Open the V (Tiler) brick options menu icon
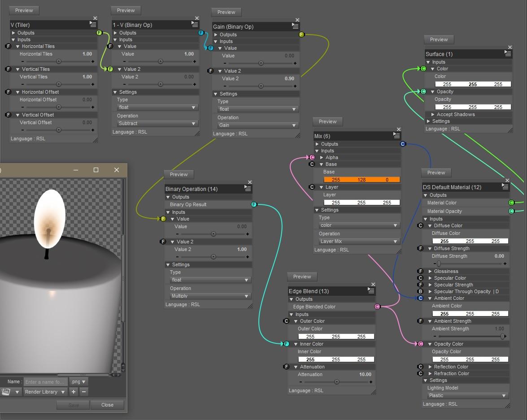527x420 pixels. [x=93, y=25]
